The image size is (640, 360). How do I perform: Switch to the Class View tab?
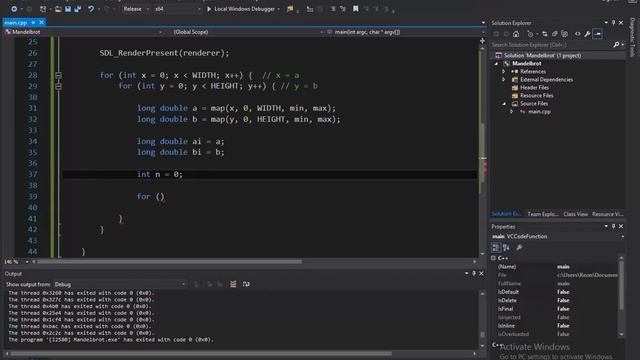(x=576, y=214)
